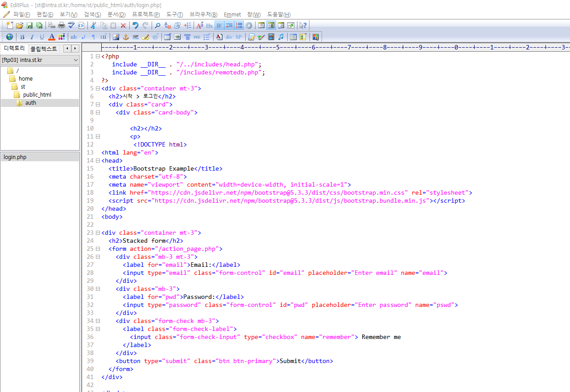Insert a span tag using the SP icon
570x392 pixels.
pyautogui.click(x=239, y=37)
